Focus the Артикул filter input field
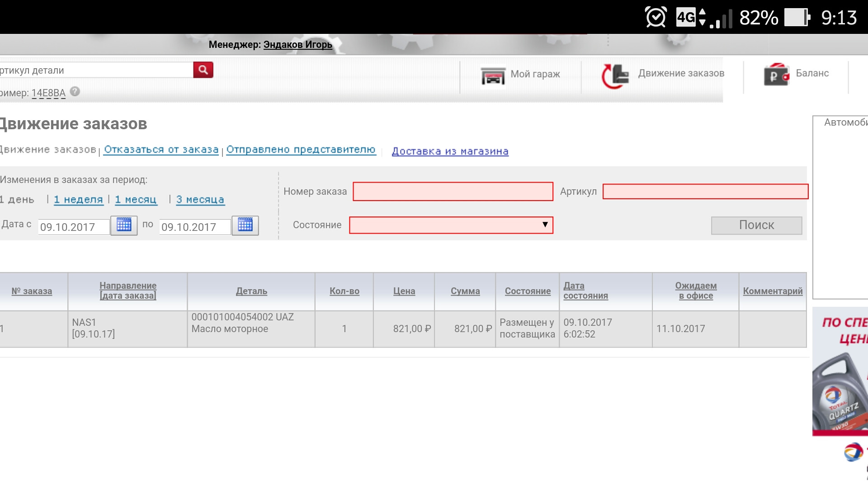The height and width of the screenshot is (488, 868). click(x=705, y=192)
